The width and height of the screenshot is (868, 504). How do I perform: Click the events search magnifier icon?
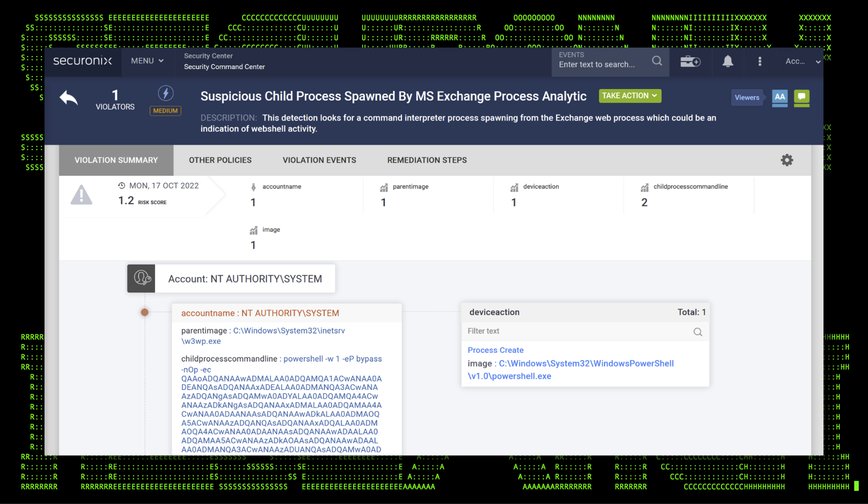657,61
